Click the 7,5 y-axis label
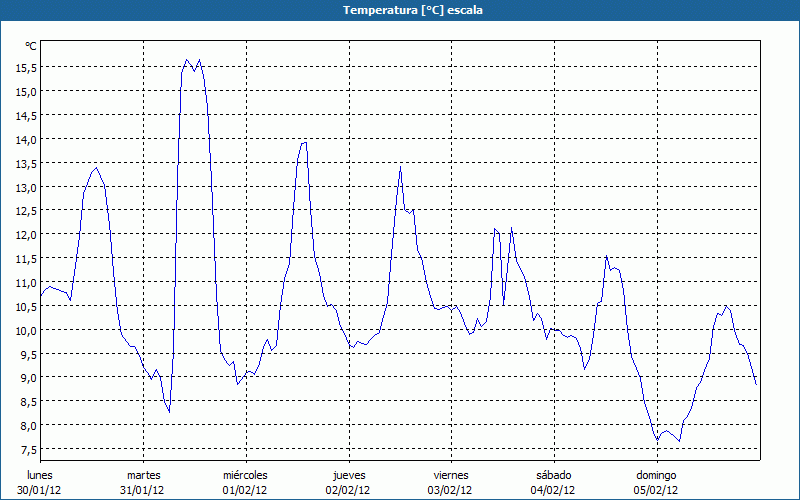This screenshot has height=500, width=800. tap(27, 449)
